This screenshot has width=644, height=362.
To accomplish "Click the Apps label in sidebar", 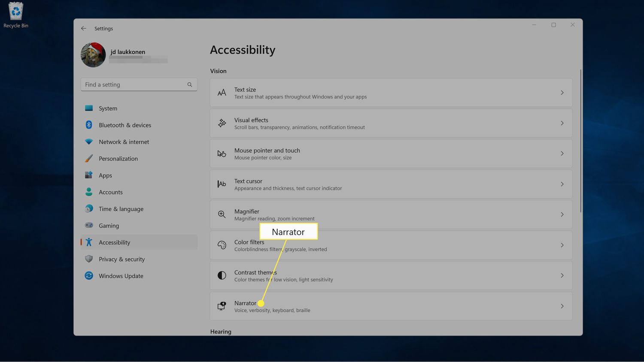I will [105, 175].
